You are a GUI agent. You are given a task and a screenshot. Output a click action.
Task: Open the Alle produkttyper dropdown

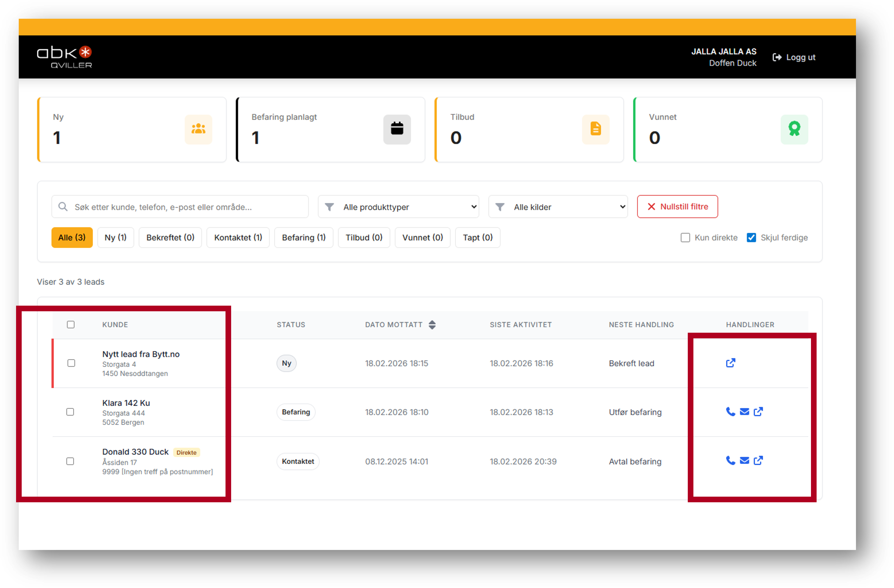(398, 207)
